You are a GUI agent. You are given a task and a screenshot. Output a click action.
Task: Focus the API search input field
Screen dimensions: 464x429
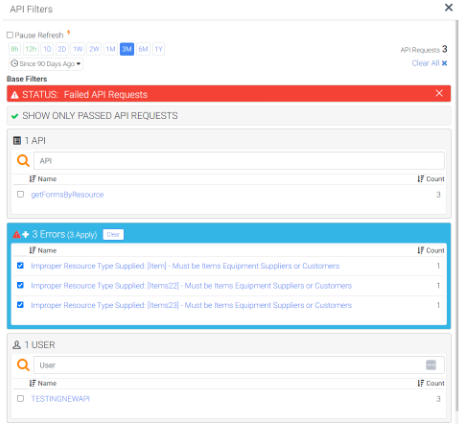[x=239, y=161]
